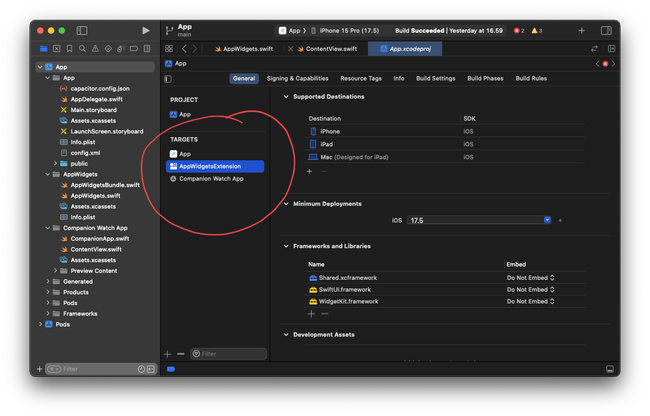Click the related items grid icon
Screen dimensions: 650x416
click(x=169, y=49)
